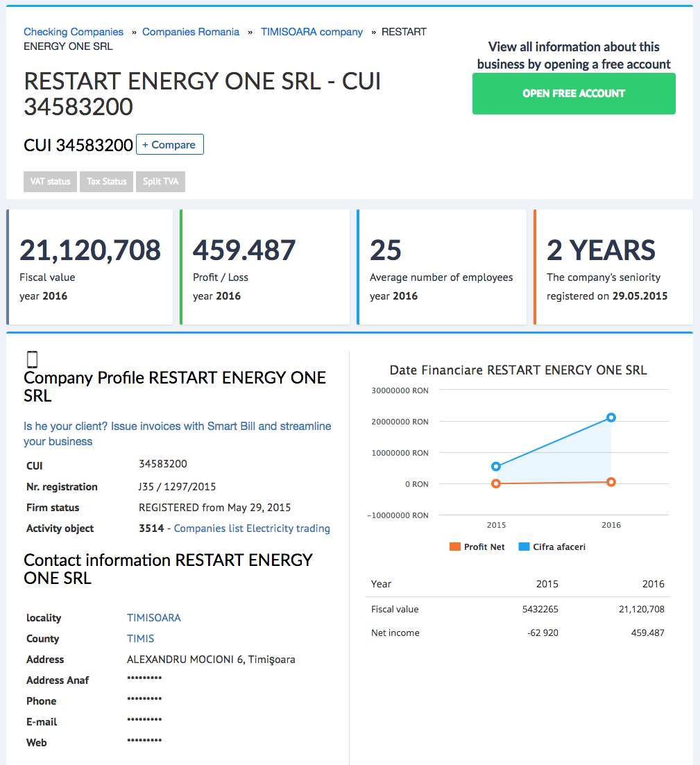This screenshot has height=765, width=700.
Task: Click the OPEN FREE ACCOUNT button
Action: [x=574, y=94]
